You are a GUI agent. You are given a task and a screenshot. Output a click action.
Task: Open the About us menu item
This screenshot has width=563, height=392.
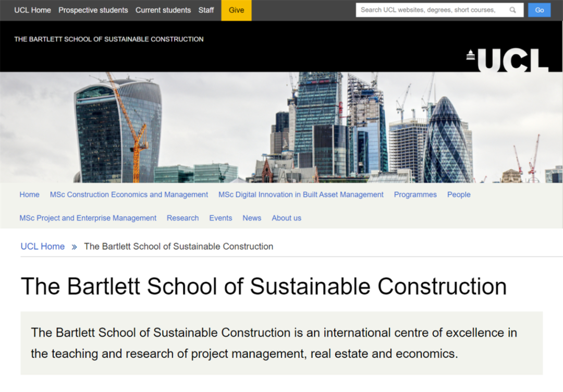pyautogui.click(x=287, y=218)
